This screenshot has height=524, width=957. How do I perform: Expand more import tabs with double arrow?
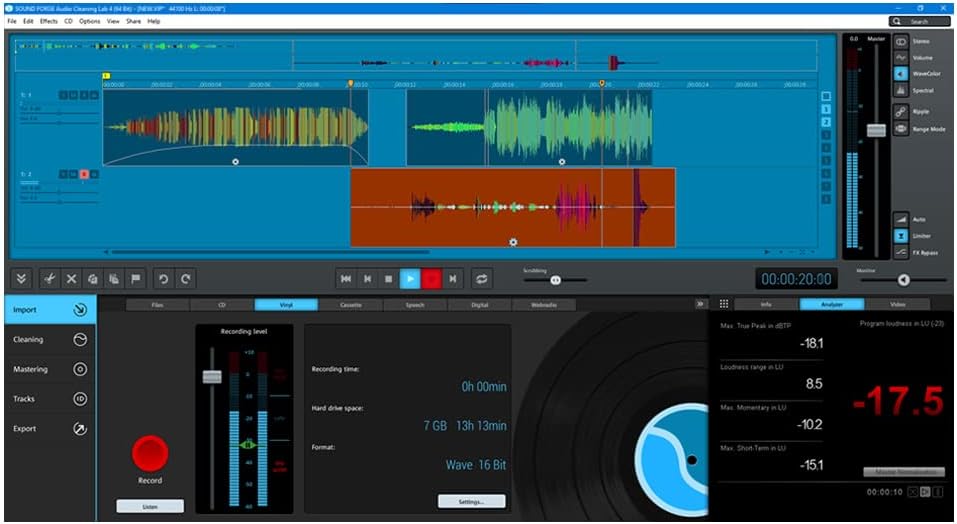[700, 304]
